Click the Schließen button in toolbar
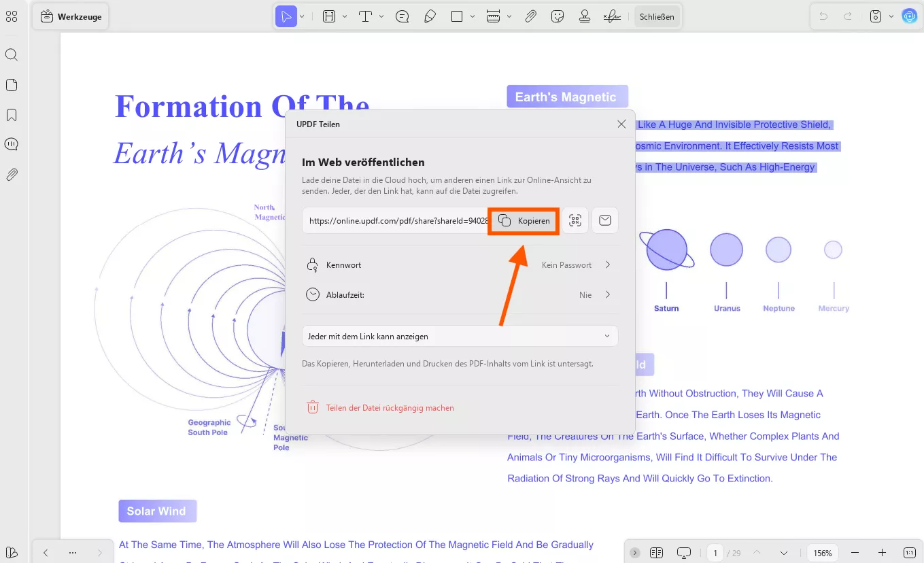Viewport: 924px width, 563px height. [x=657, y=16]
